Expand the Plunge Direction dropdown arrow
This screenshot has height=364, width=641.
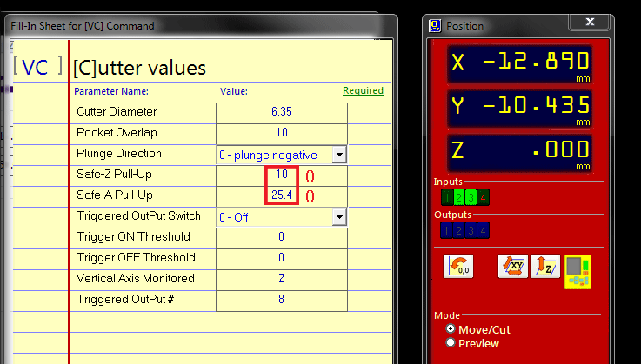pos(339,155)
